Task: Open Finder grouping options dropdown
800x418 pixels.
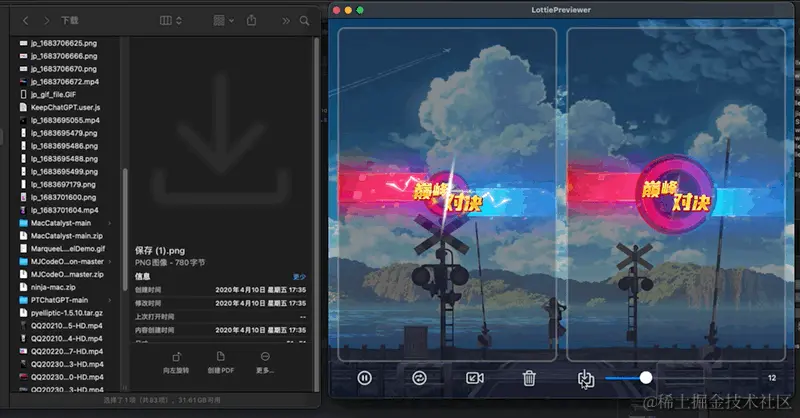Action: (x=223, y=20)
